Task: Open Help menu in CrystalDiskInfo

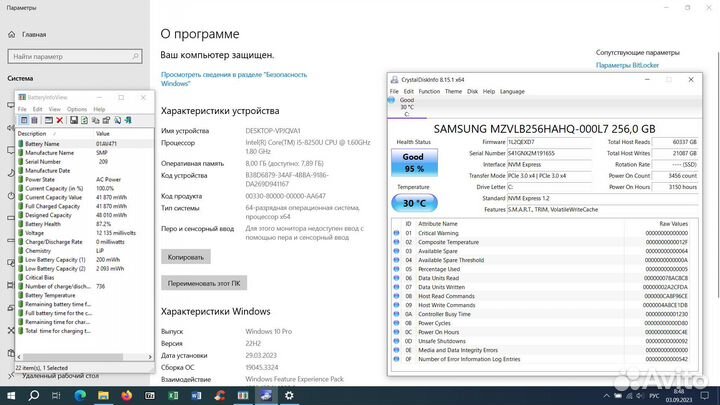Action: (x=489, y=91)
